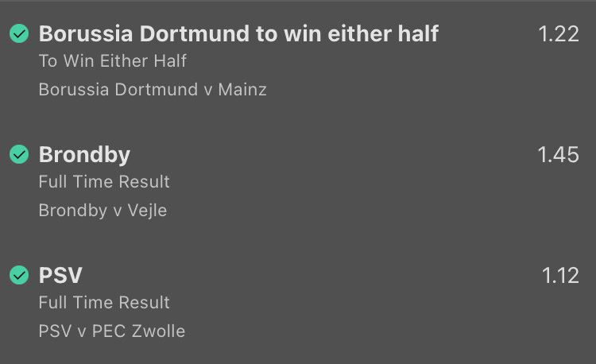Screen dimensions: 596x364
Task: Click the green checkmark beside Brondby
Action: [x=19, y=154]
